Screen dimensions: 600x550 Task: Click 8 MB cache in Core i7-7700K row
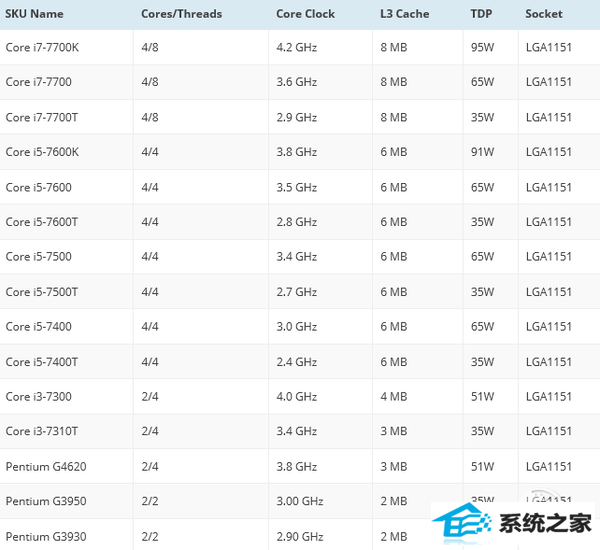[x=394, y=47]
